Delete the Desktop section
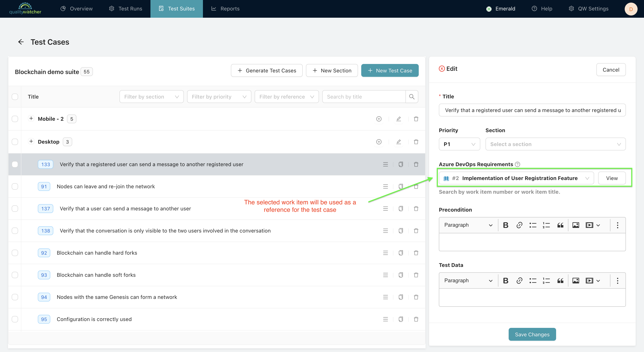Screen dimensions: 644x352 click(416, 142)
